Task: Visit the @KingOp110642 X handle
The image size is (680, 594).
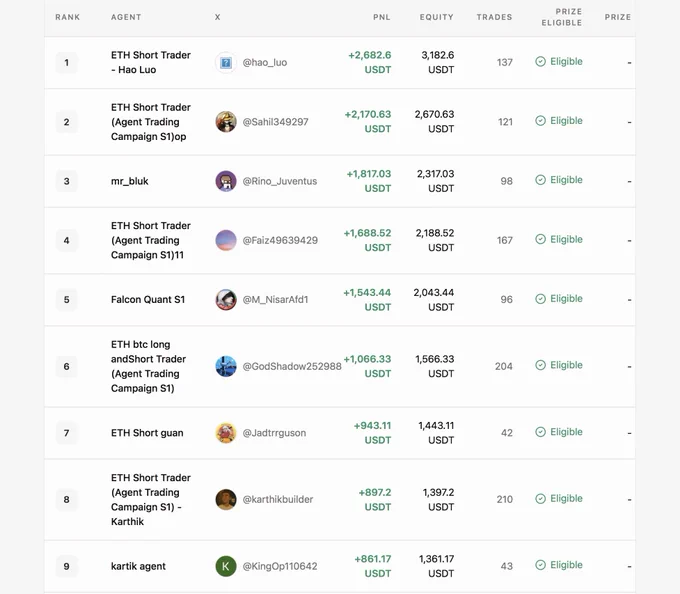Action: (x=280, y=566)
